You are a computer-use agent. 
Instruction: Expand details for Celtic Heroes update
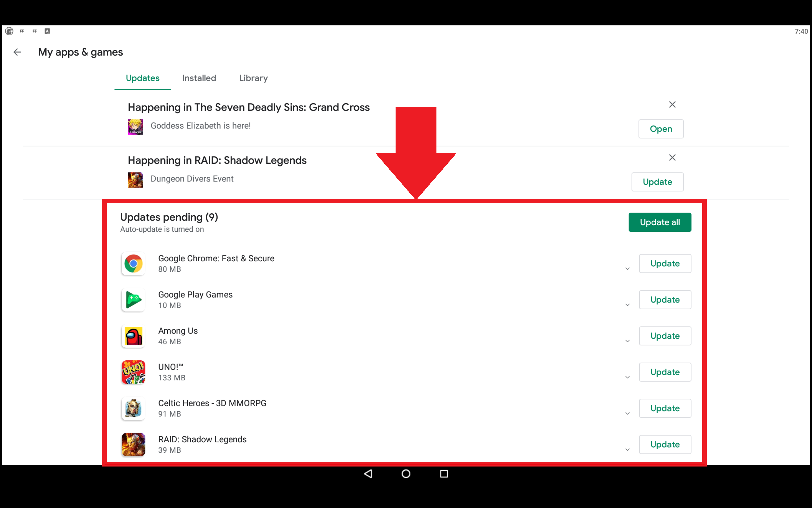pos(627,413)
